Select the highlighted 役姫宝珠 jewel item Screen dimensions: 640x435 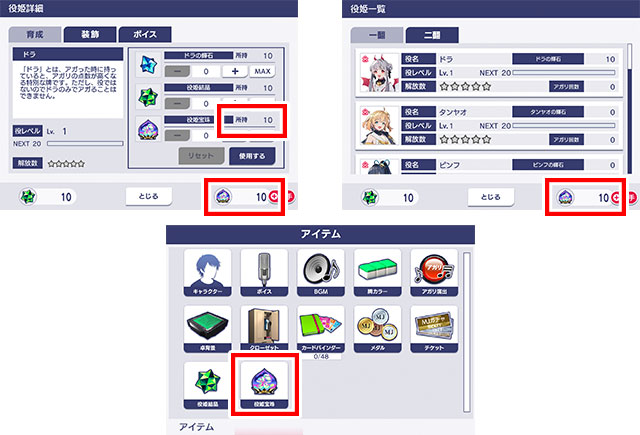click(x=264, y=385)
